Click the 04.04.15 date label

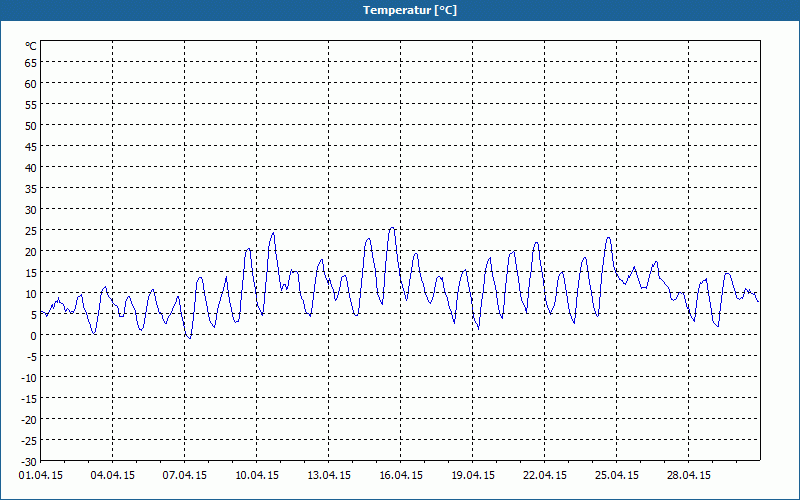tap(113, 476)
